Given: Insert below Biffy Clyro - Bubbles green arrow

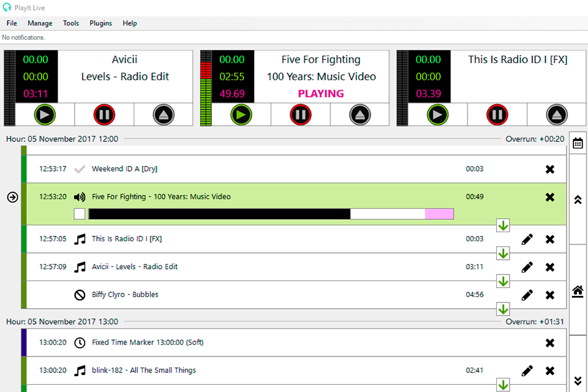Looking at the screenshot, I should (503, 309).
